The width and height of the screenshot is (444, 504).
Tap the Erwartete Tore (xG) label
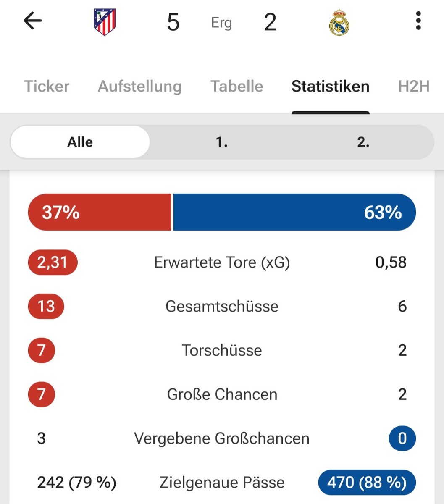[x=222, y=262]
